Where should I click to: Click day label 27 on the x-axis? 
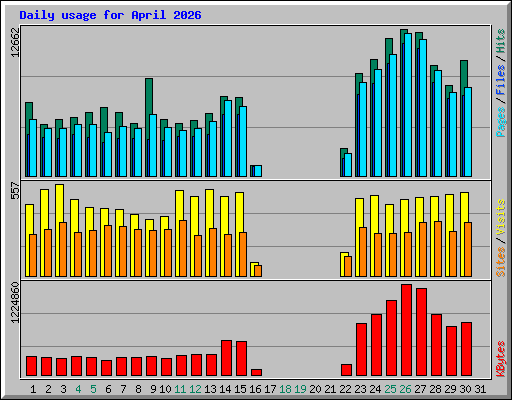(420, 389)
